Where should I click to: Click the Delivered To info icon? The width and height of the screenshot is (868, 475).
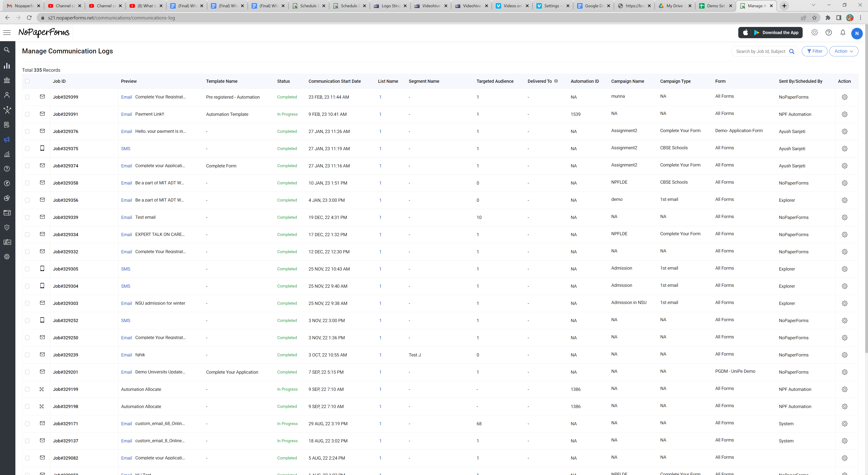point(556,81)
